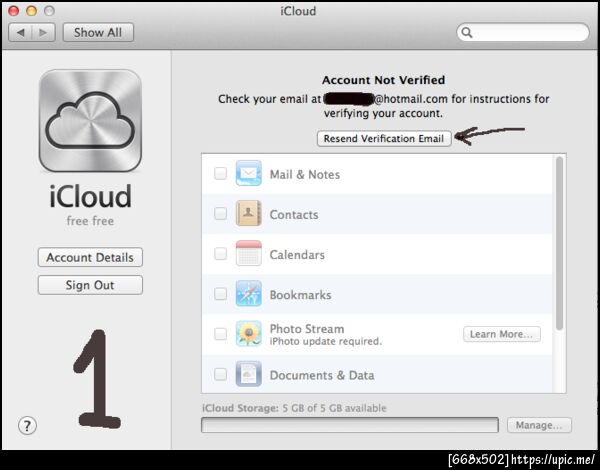The image size is (600, 470).
Task: Click the Documents & Data icon
Action: 249,374
